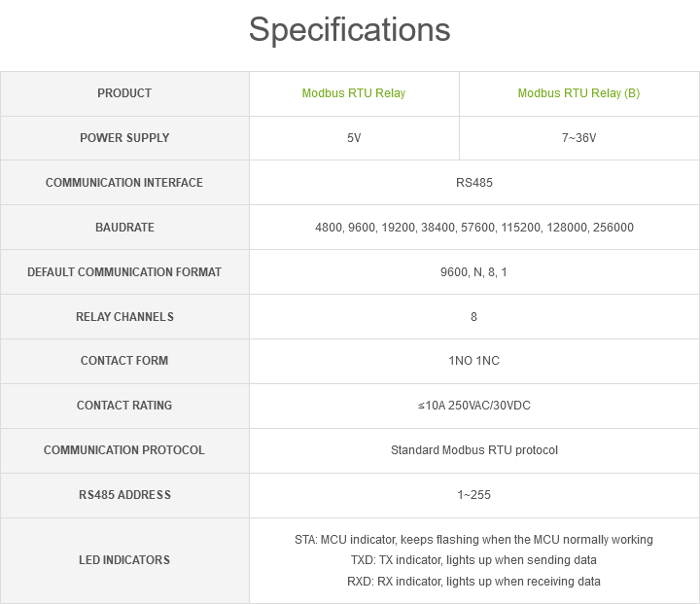Click the BAUDRATE row label
The height and width of the screenshot is (604, 700).
(124, 228)
